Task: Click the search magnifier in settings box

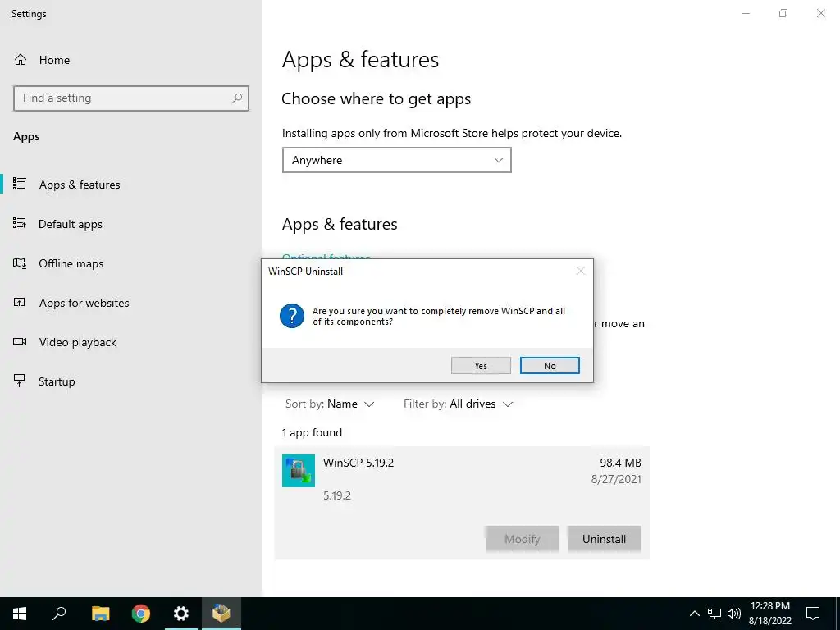Action: coord(237,98)
